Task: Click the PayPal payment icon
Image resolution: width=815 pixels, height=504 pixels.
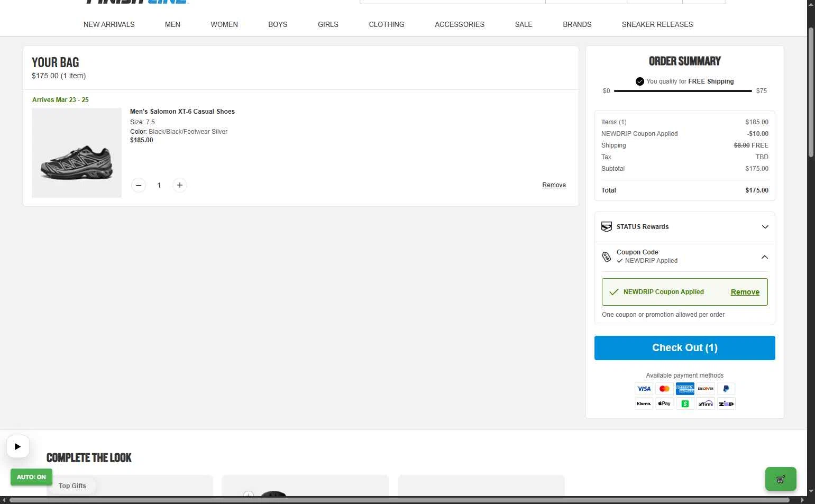Action: coord(726,389)
